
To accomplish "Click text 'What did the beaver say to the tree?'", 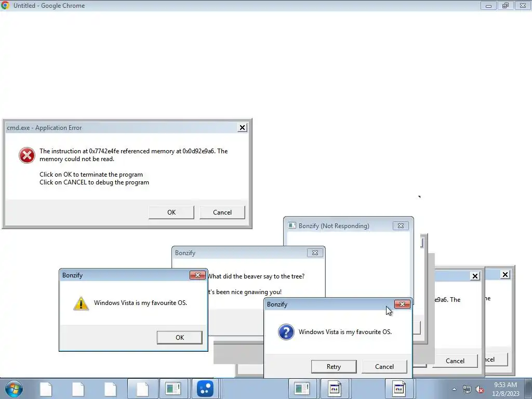I will pyautogui.click(x=256, y=276).
